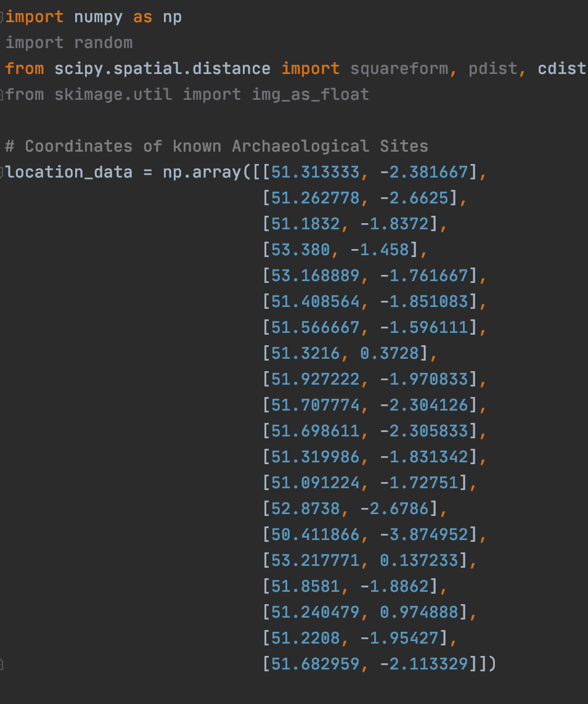Click on cdist at the end of the import line
The height and width of the screenshot is (704, 588).
(x=561, y=68)
